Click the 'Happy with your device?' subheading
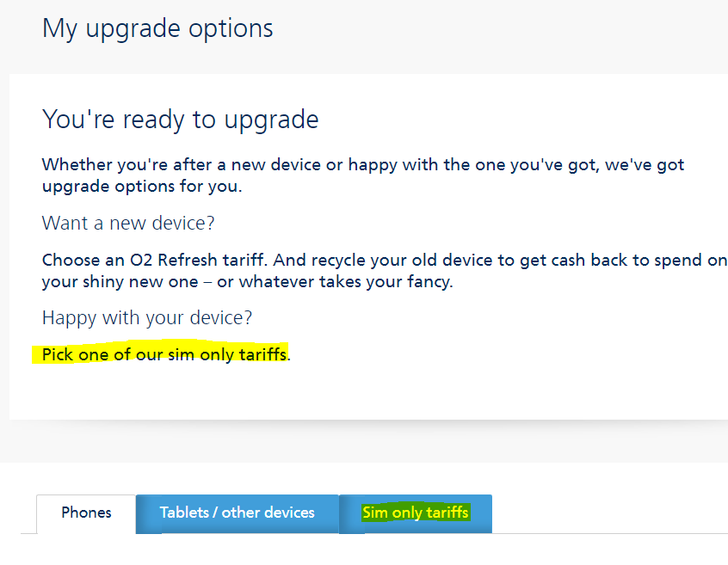This screenshot has width=728, height=565. (x=147, y=318)
